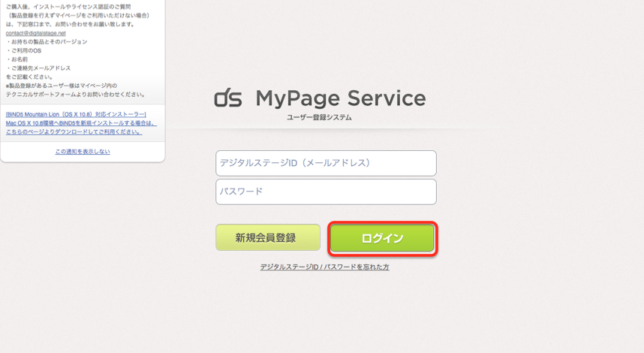This screenshot has width=644, height=353.
Task: Follow the forgot ID / password link
Action: (324, 267)
